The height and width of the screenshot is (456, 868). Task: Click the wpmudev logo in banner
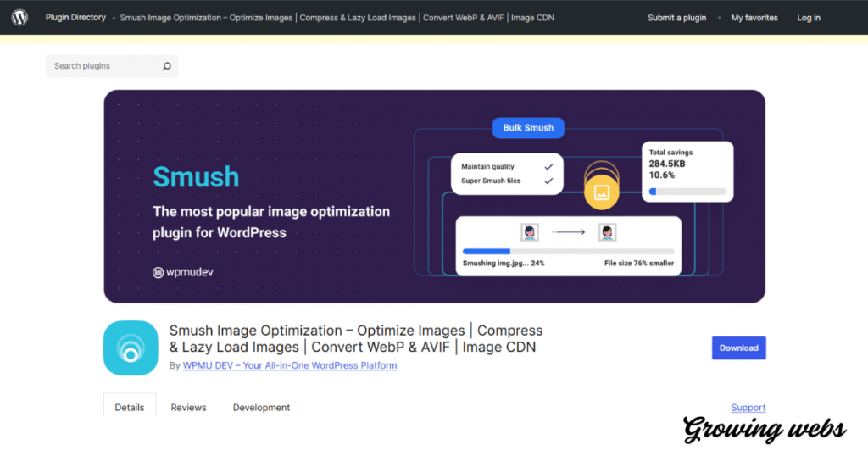tap(183, 272)
